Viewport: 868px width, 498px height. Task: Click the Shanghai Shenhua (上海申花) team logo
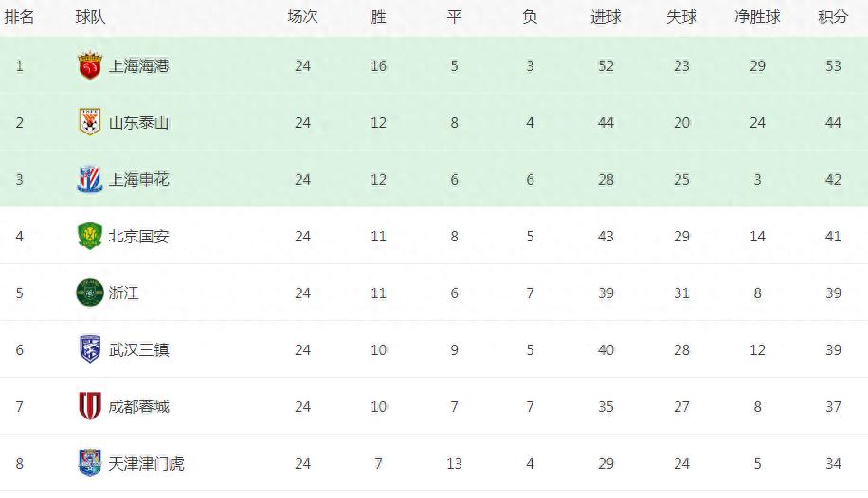point(90,180)
